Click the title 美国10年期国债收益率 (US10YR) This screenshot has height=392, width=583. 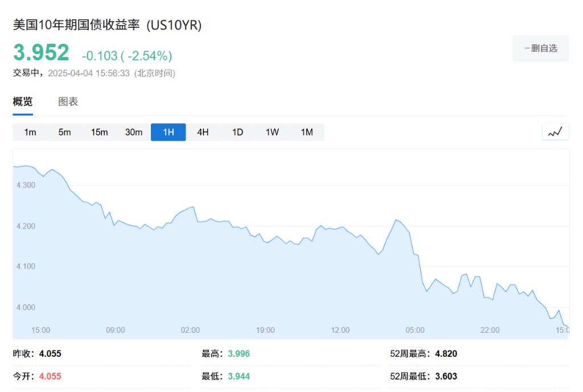[107, 25]
